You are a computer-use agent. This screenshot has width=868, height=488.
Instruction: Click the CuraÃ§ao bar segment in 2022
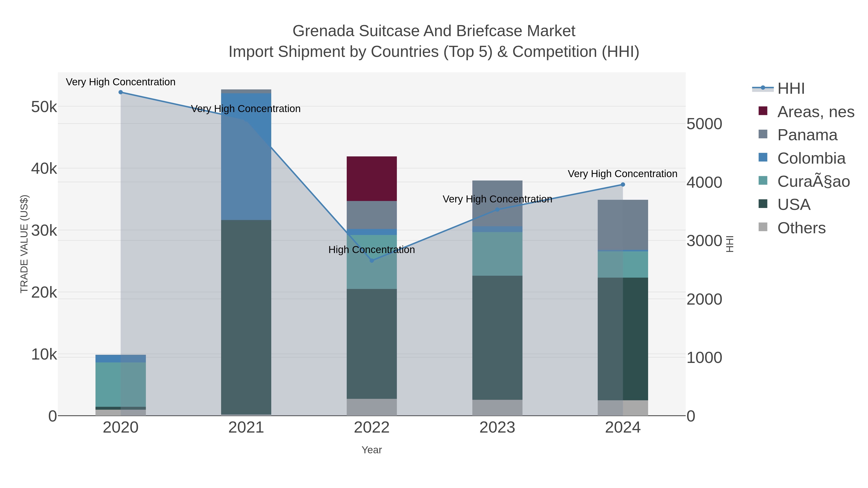coord(372,262)
